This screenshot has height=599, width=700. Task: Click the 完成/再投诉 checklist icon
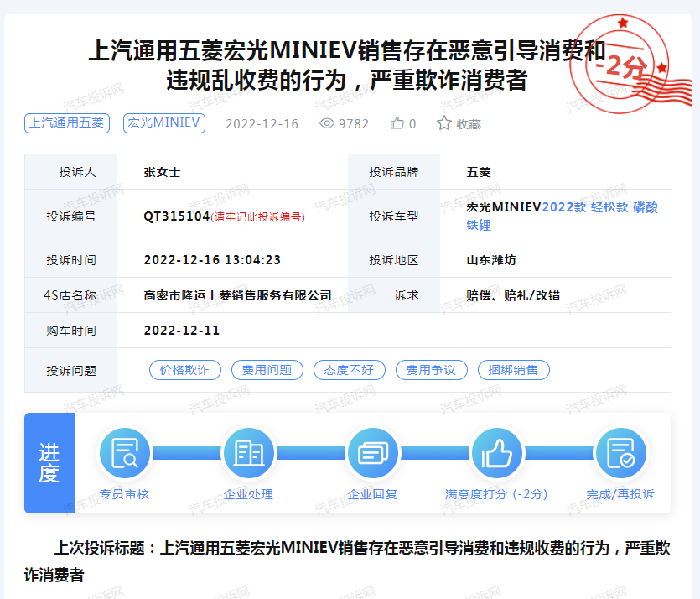coord(620,454)
